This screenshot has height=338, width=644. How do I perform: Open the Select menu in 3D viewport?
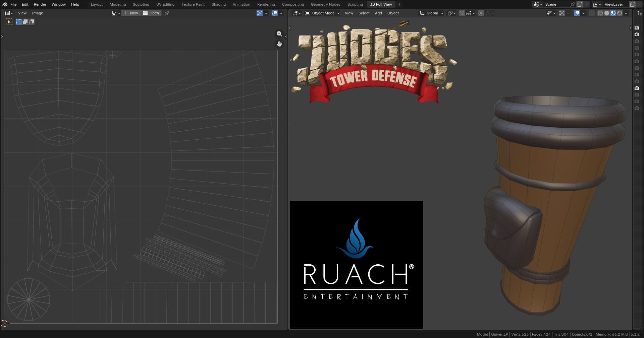pos(364,13)
